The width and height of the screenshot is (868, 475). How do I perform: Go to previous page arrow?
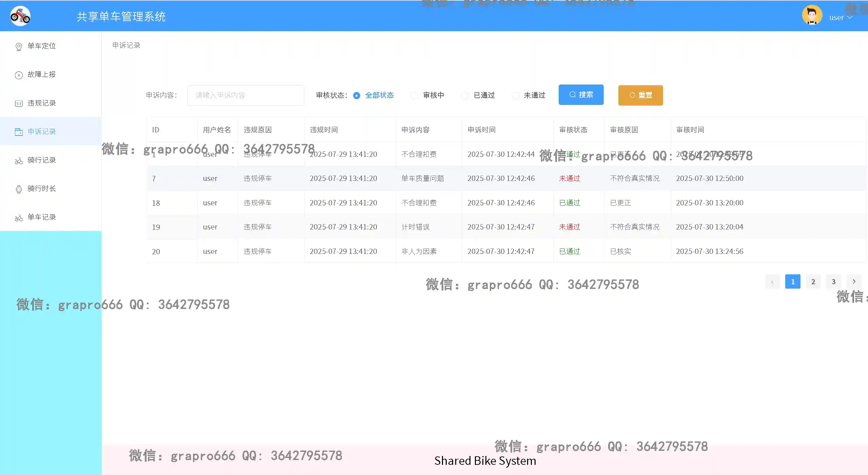pos(772,281)
